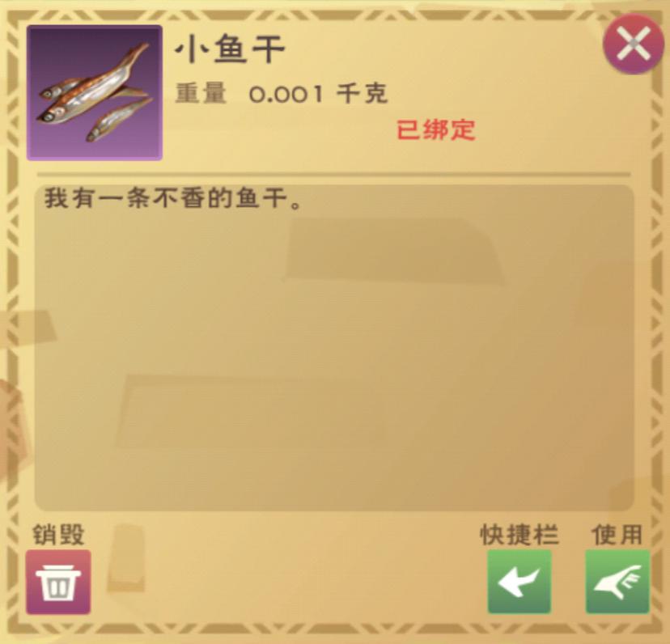Tap the green quick bar arrow icon
The width and height of the screenshot is (670, 644).
tap(519, 582)
